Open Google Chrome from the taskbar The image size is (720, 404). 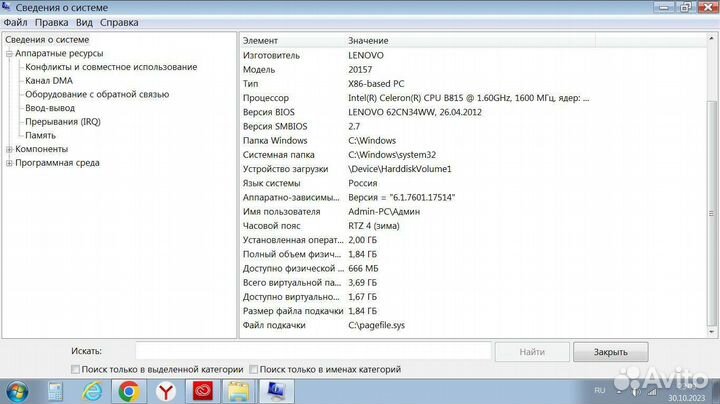[129, 392]
